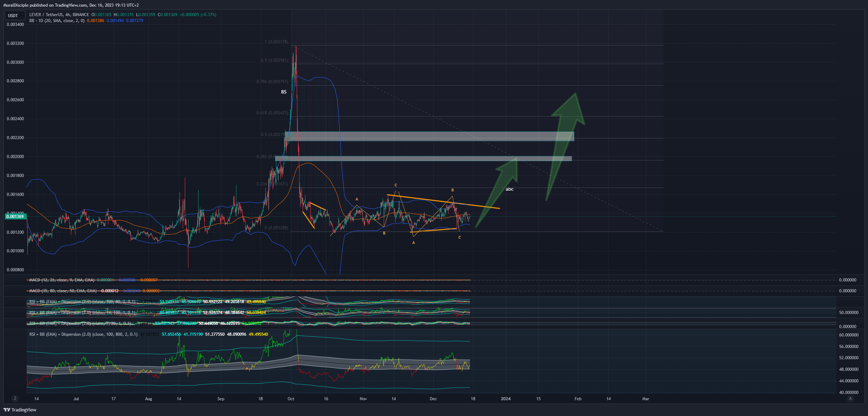Viewport: 868px width, 416px height.
Task: Click the Mar date label
Action: tap(646, 399)
